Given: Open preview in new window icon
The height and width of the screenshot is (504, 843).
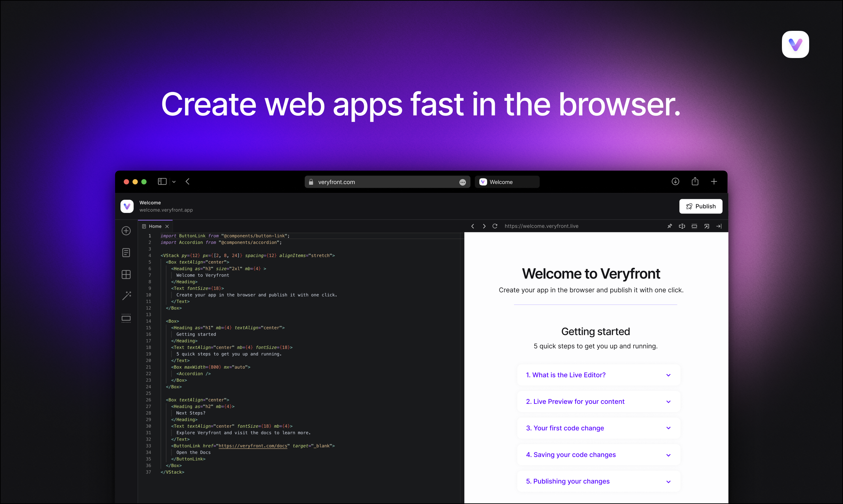Looking at the screenshot, I should click(x=706, y=226).
